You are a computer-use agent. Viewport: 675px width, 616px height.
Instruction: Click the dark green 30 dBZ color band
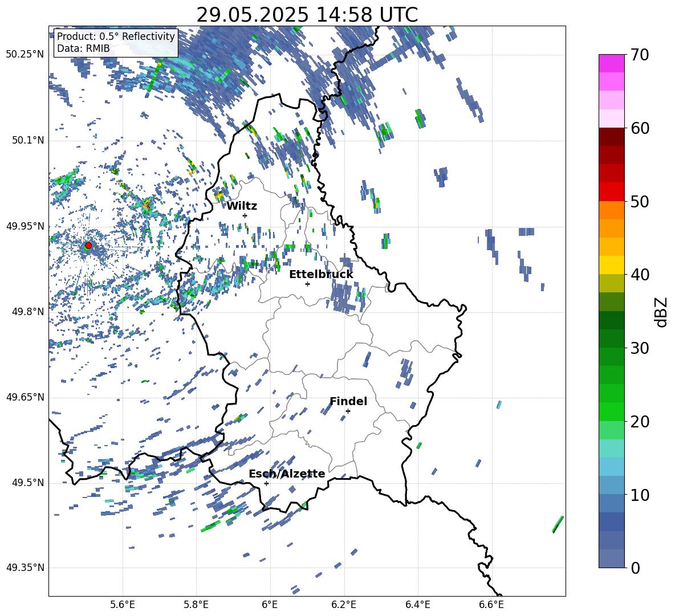pos(611,338)
